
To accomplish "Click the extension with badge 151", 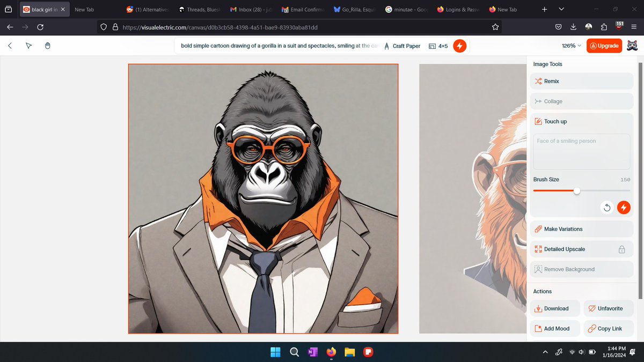I will (x=619, y=26).
